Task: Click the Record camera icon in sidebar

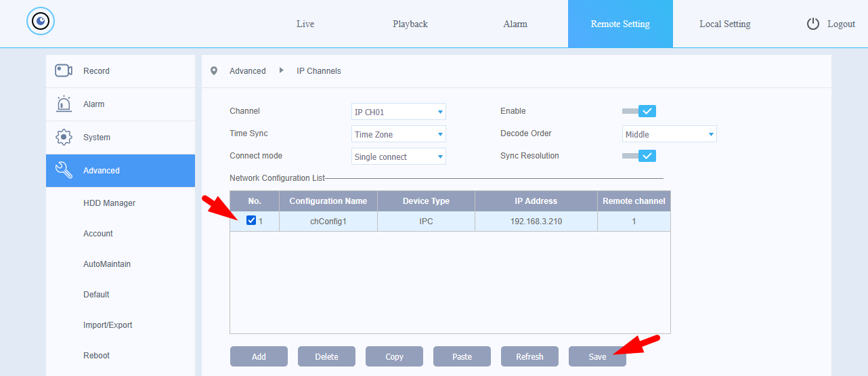Action: 64,70
